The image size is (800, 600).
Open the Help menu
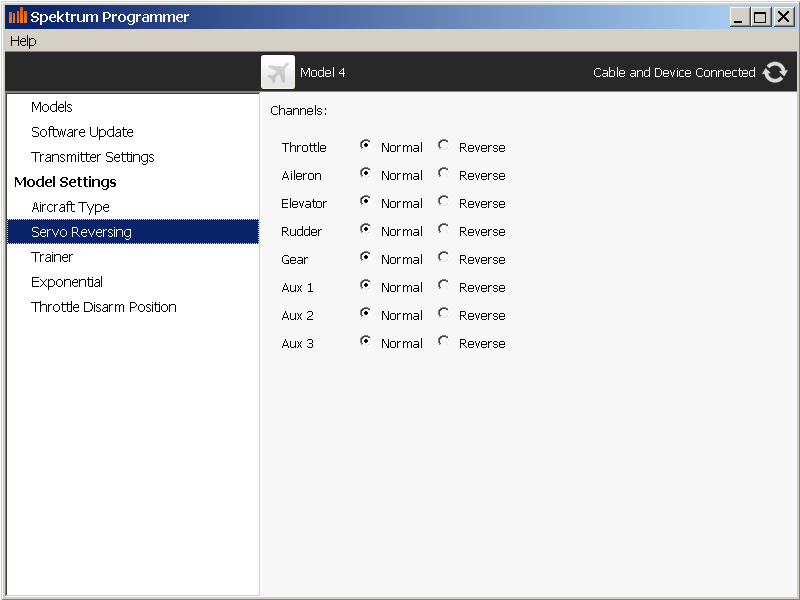point(23,41)
